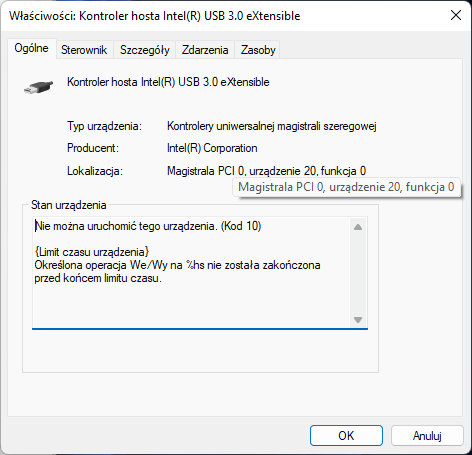
Task: Click the Lokalizacja tooltip popup
Action: [346, 187]
